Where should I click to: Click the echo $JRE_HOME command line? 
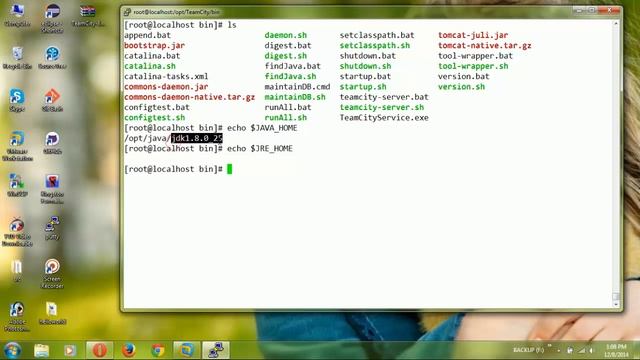coord(260,149)
